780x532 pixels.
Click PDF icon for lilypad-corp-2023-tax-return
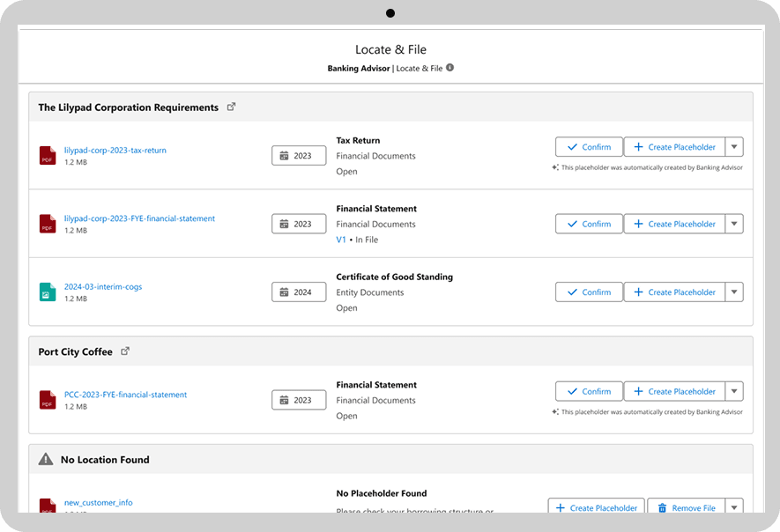coord(48,155)
